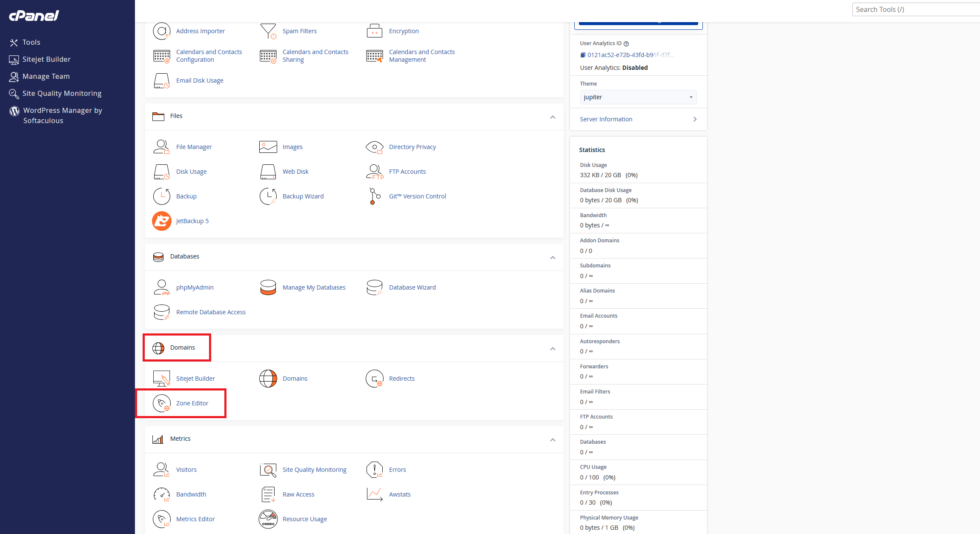Open the FTP Accounts link
The image size is (980, 534).
(407, 172)
